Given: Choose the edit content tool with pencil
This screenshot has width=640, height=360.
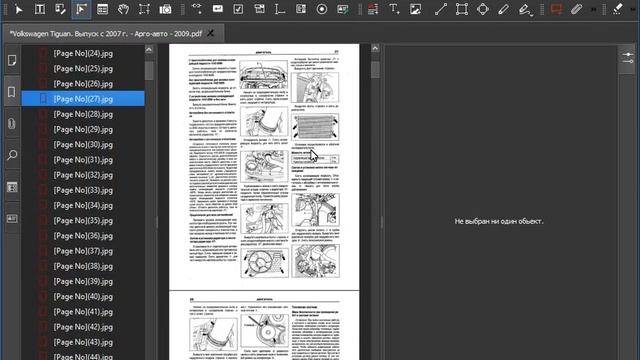Looking at the screenshot, I should 60,9.
